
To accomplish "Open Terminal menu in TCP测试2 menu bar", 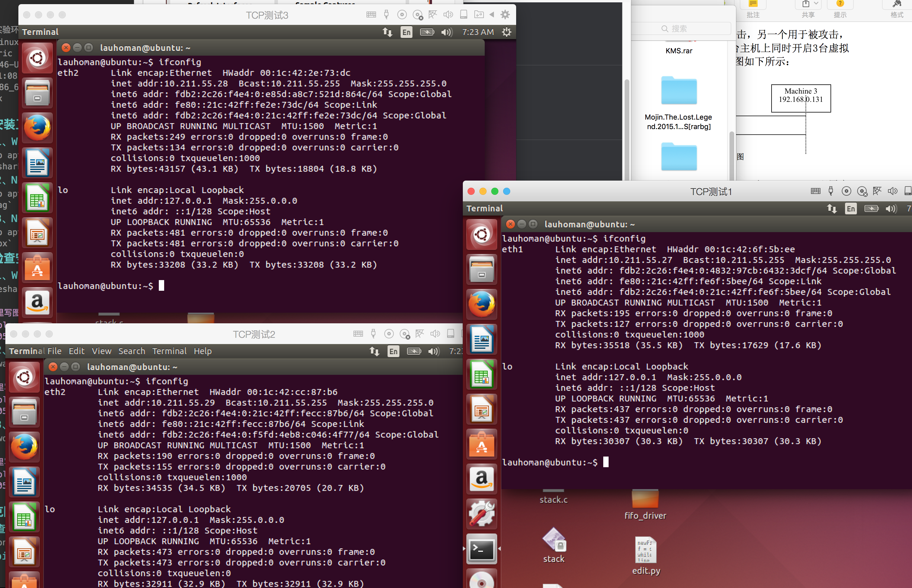I will pos(169,351).
